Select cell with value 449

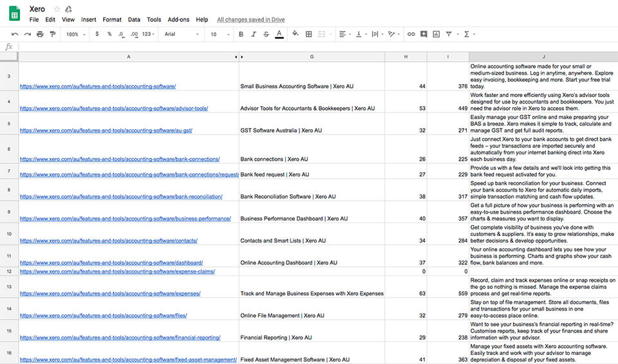448,102
